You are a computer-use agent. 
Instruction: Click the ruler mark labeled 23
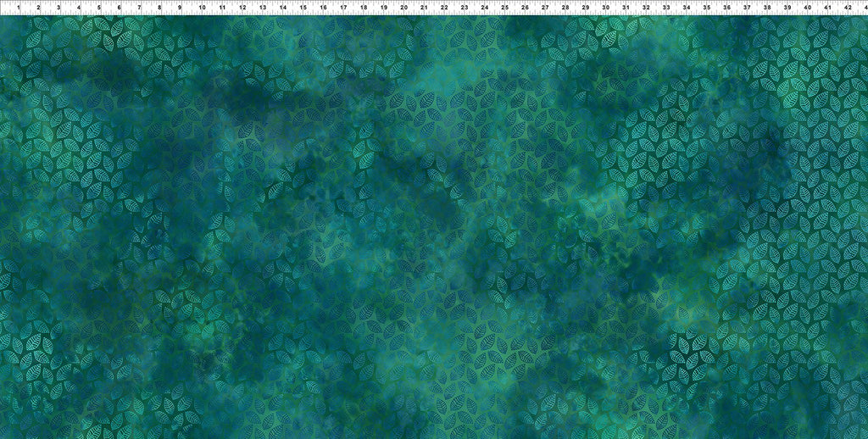465,8
